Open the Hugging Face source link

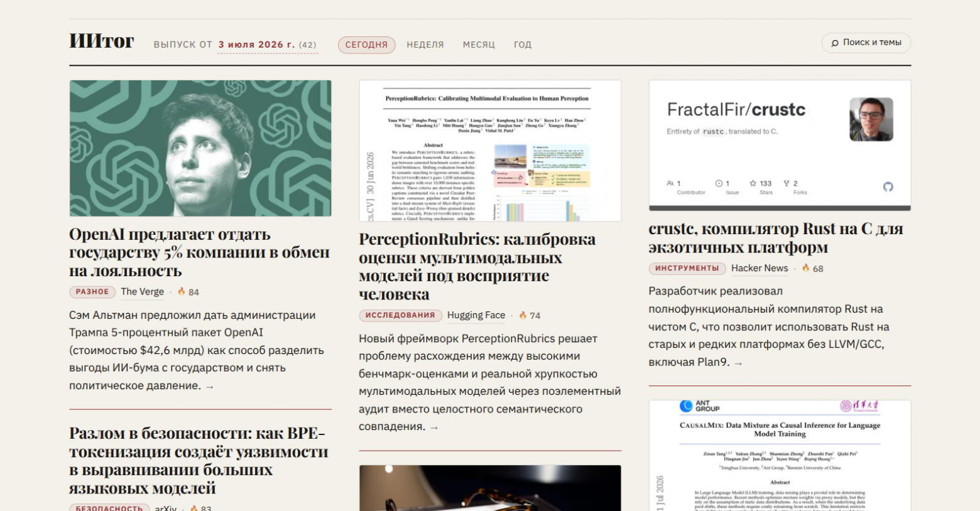point(476,315)
